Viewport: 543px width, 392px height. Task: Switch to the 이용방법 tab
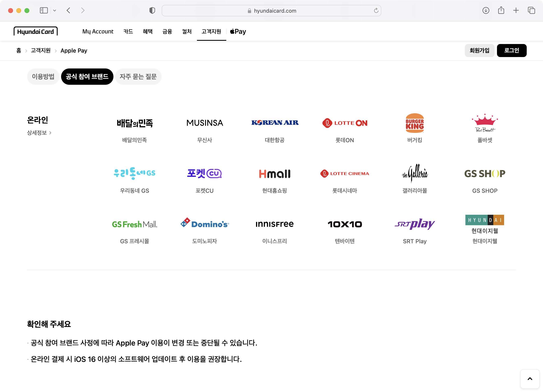pyautogui.click(x=43, y=77)
